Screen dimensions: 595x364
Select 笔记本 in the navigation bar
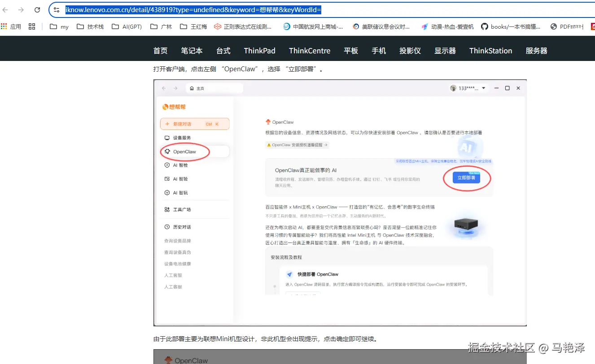[192, 51]
